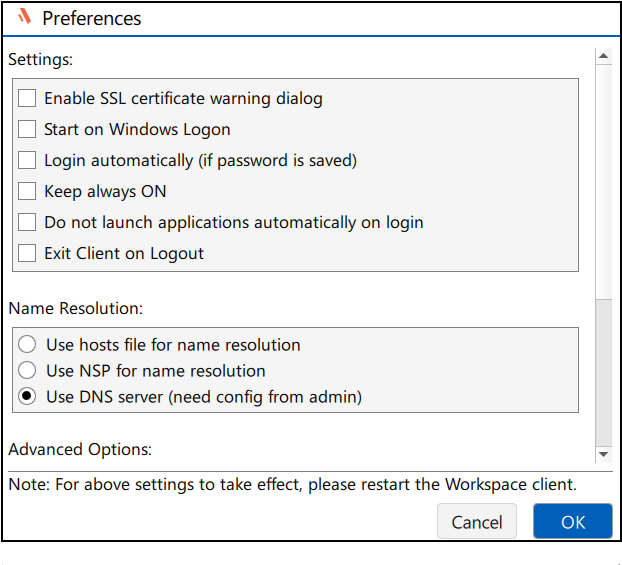Click the Advanced Options heading
Screen dimensions: 622x565
pos(80,450)
